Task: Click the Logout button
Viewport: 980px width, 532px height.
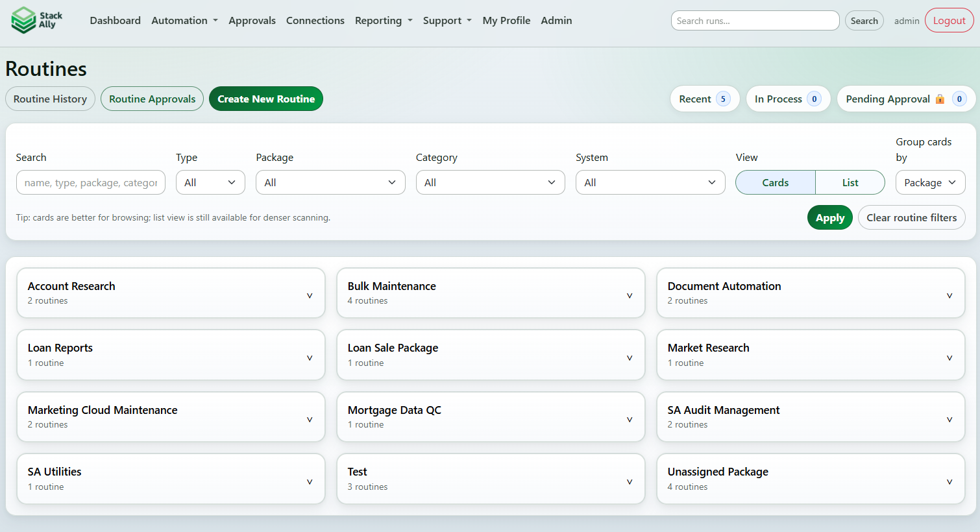Action: coord(949,20)
